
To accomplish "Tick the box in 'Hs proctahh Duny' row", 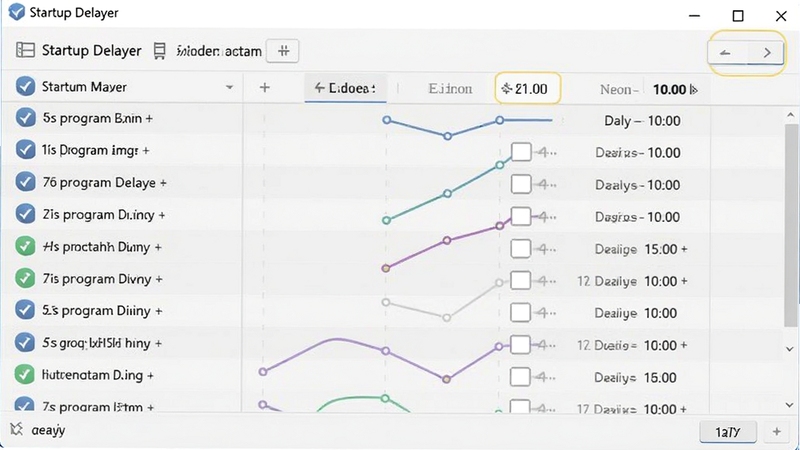I will 521,248.
